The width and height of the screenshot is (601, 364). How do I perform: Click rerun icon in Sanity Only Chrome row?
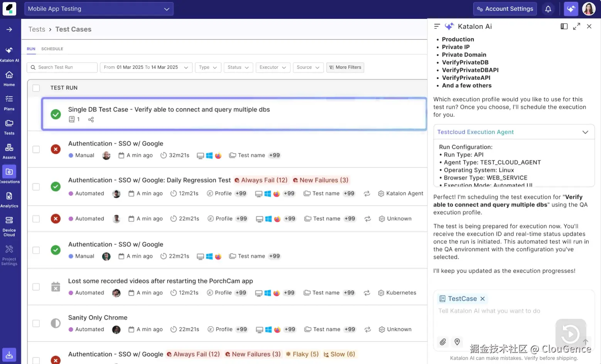pos(368,330)
